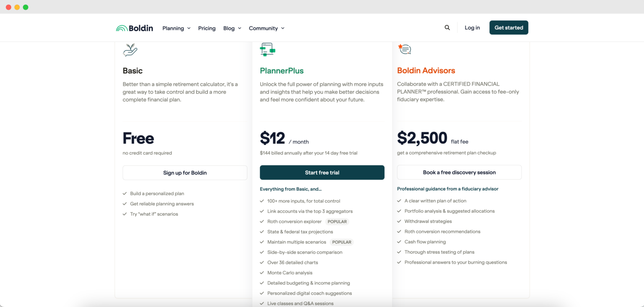
Task: Click the green window control dot
Action: pos(26,7)
